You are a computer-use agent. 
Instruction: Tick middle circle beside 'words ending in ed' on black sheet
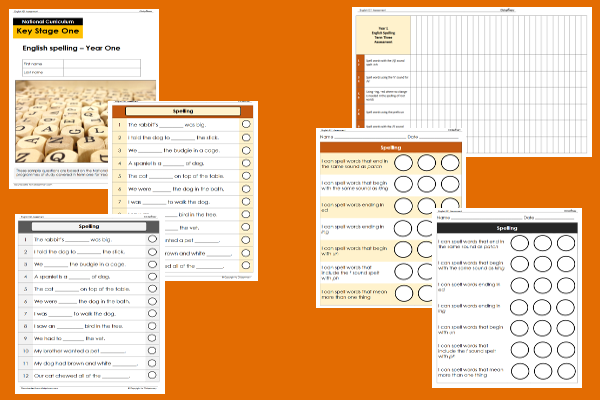point(543,286)
